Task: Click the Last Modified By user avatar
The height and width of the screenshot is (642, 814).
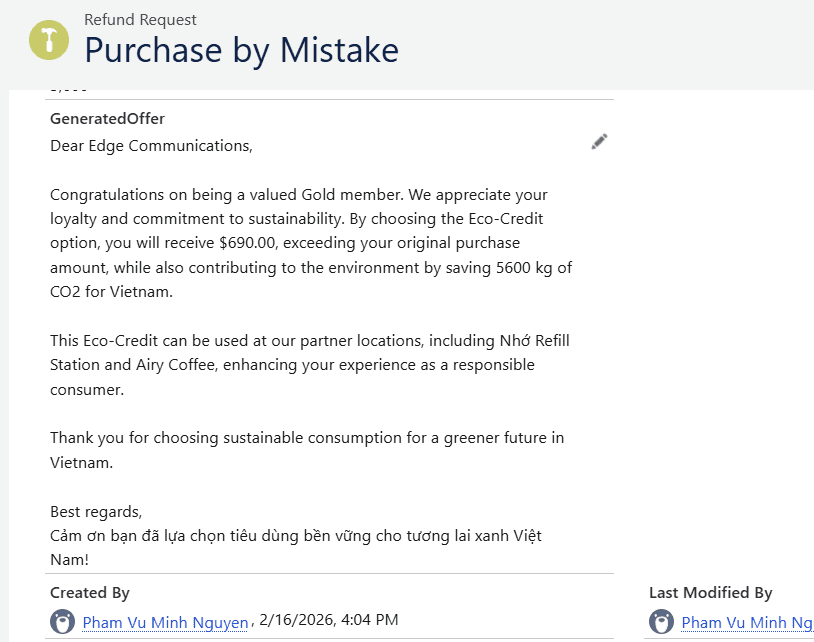Action: (661, 622)
